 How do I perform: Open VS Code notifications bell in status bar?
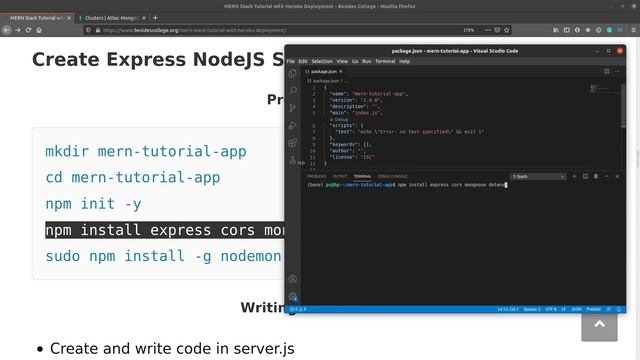(x=619, y=309)
